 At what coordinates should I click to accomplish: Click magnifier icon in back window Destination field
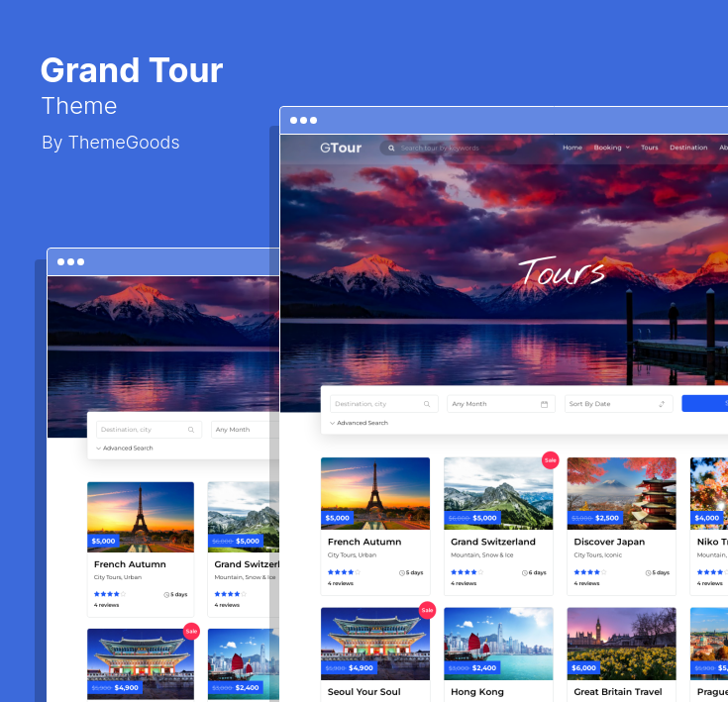(x=191, y=430)
